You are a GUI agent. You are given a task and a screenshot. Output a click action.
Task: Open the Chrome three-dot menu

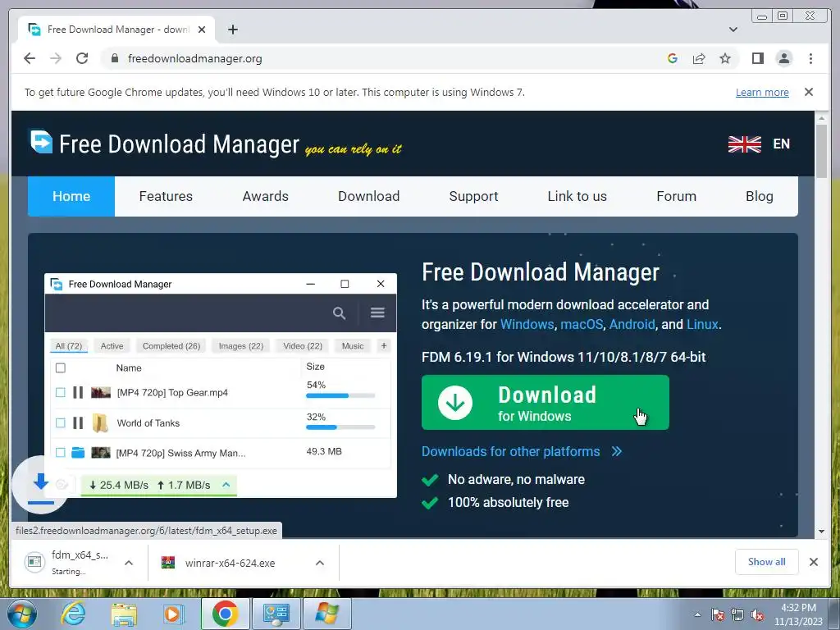pos(811,58)
